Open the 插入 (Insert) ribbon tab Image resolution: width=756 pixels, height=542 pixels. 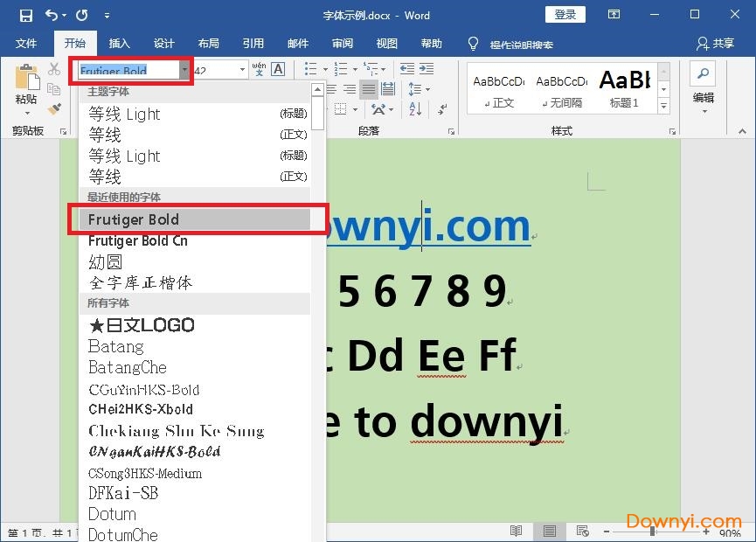tap(119, 44)
